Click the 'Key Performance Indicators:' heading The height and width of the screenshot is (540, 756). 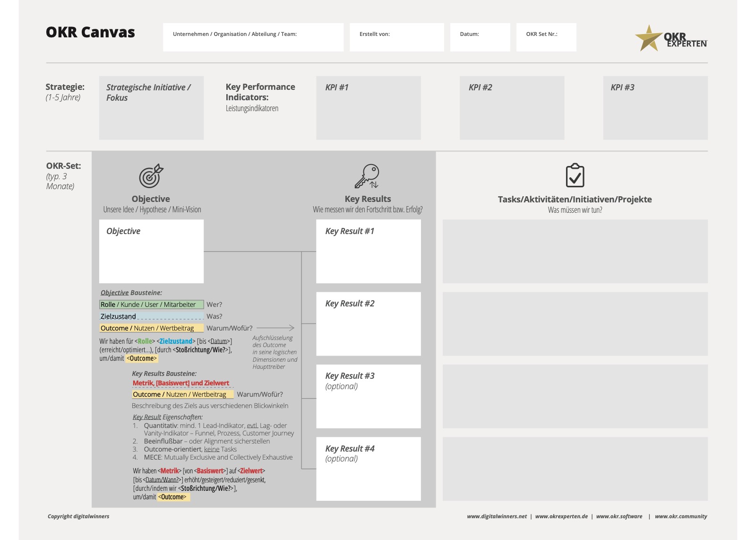pos(260,92)
